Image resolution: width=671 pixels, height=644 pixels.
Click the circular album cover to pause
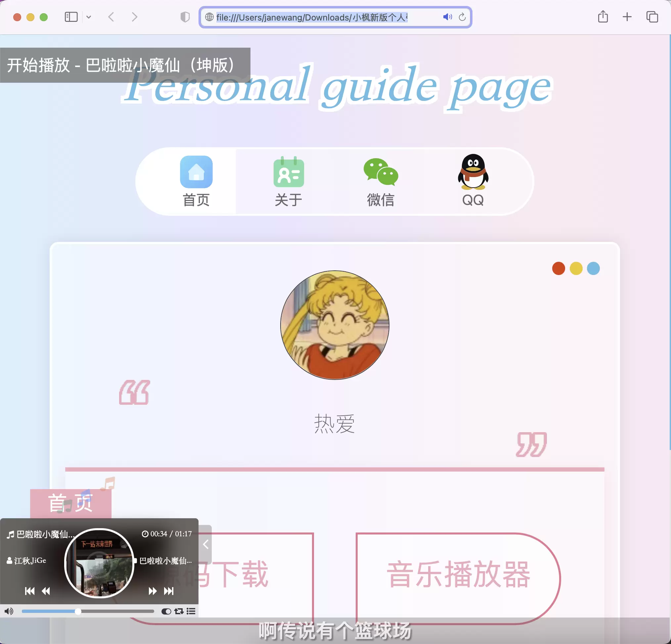point(99,563)
